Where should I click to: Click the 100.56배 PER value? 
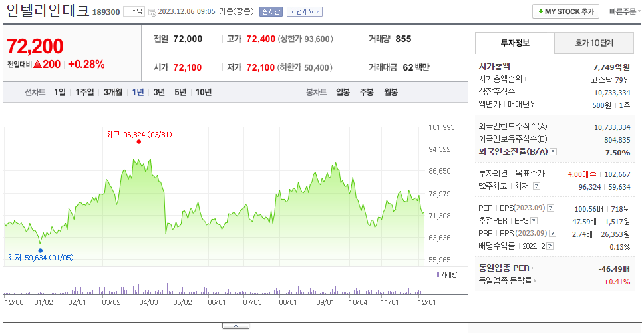tap(589, 209)
